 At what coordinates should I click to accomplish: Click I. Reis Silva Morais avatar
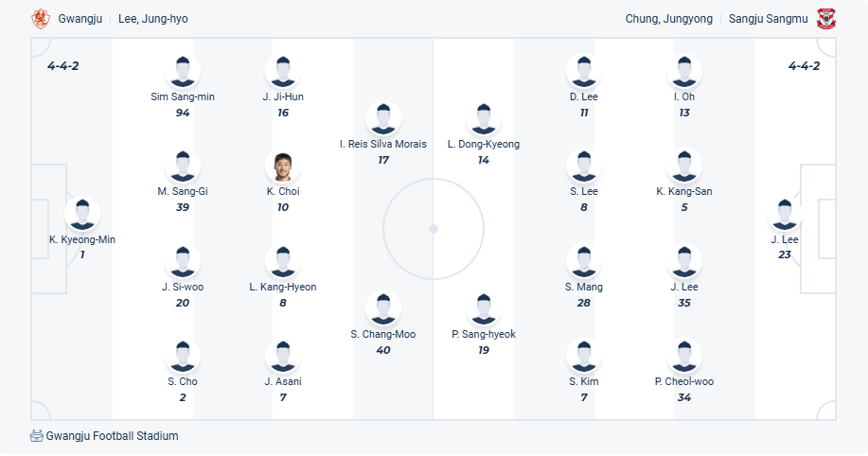[383, 119]
